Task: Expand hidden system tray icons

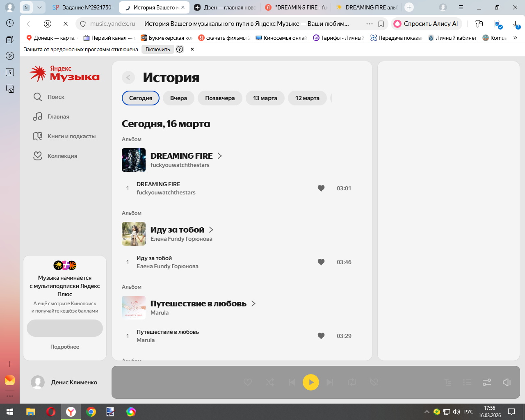Action: [x=427, y=412]
